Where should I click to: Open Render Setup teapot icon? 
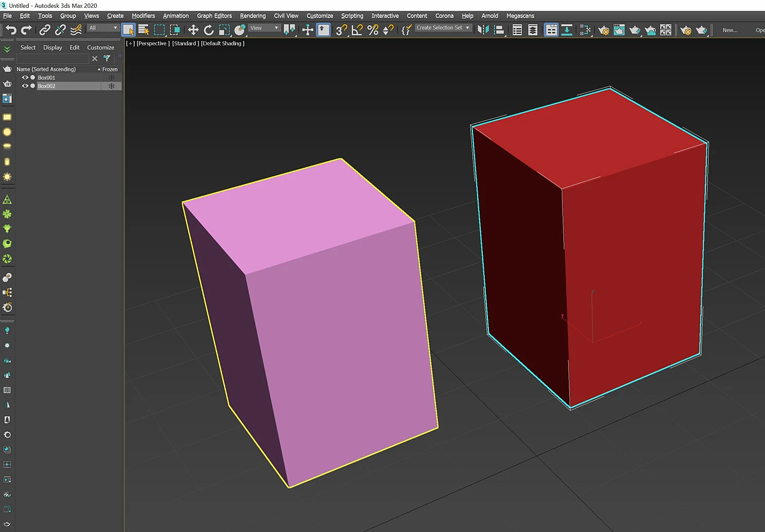point(604,30)
